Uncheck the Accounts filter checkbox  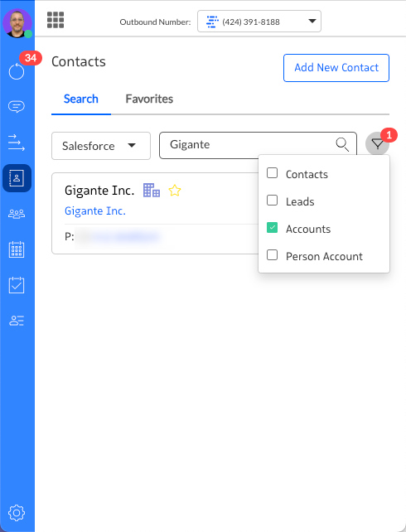272,228
